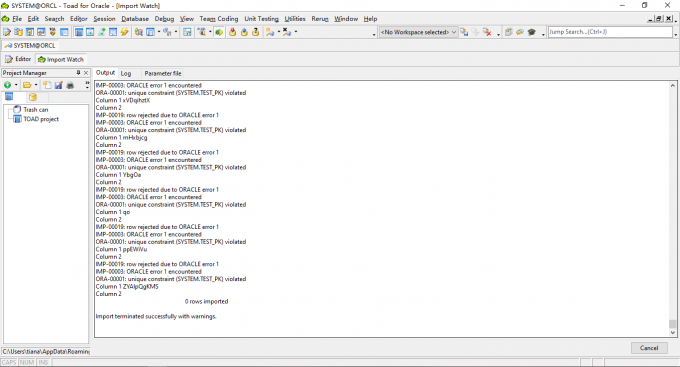Open the File menu
The width and height of the screenshot is (680, 367).
pyautogui.click(x=17, y=19)
